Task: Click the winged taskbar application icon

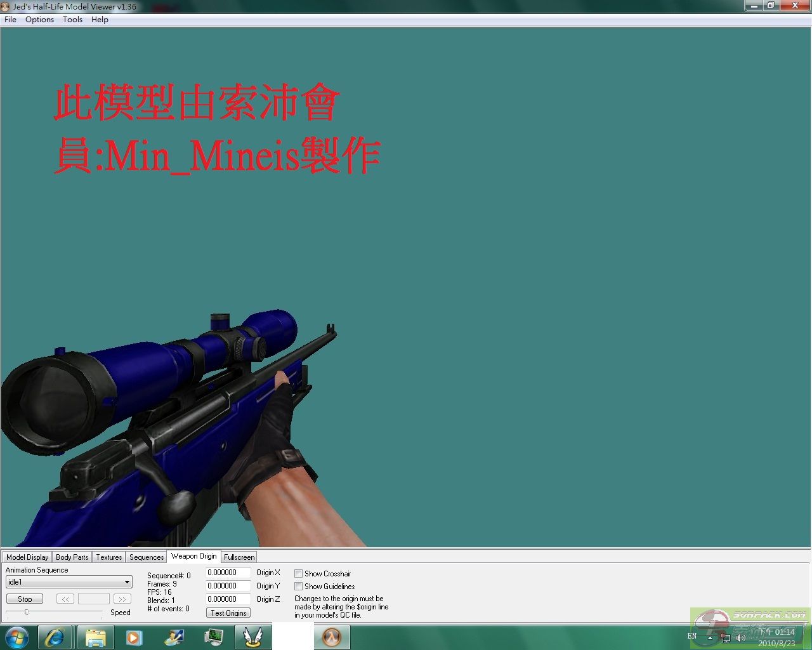Action: [x=253, y=637]
